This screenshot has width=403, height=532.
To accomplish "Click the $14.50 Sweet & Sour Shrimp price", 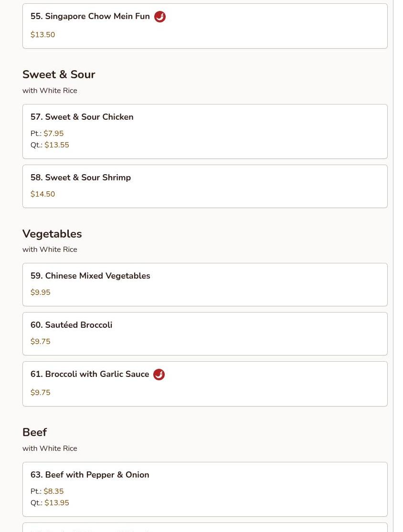I will [x=42, y=194].
